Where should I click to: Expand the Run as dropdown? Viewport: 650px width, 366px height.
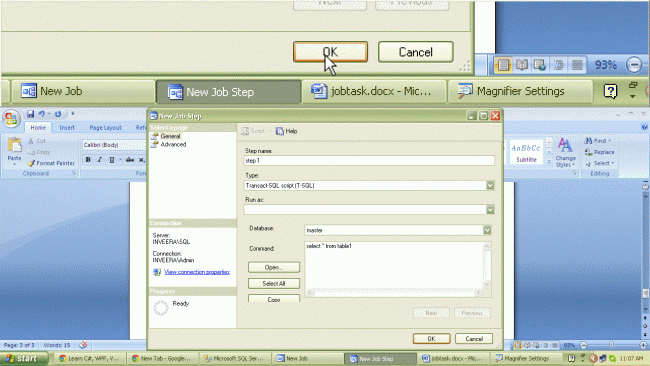coord(490,210)
